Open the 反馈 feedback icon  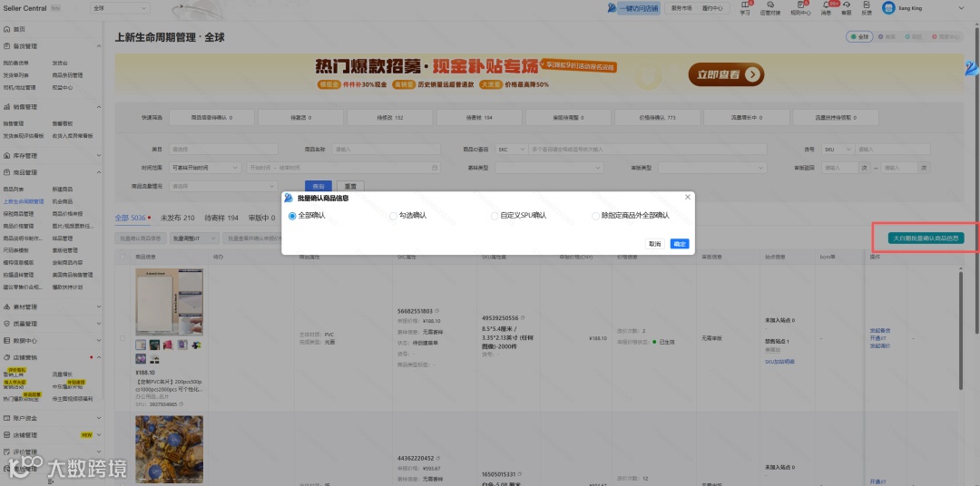point(867,5)
